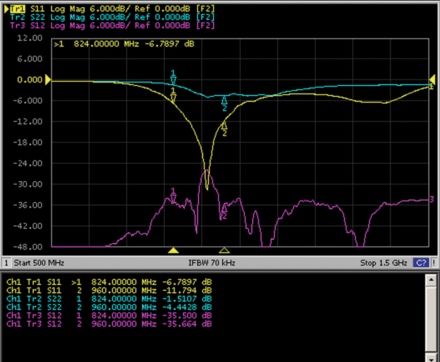Click the exclamation warning indicator in status bar
Screen dimensions: 440x362
pos(434,263)
